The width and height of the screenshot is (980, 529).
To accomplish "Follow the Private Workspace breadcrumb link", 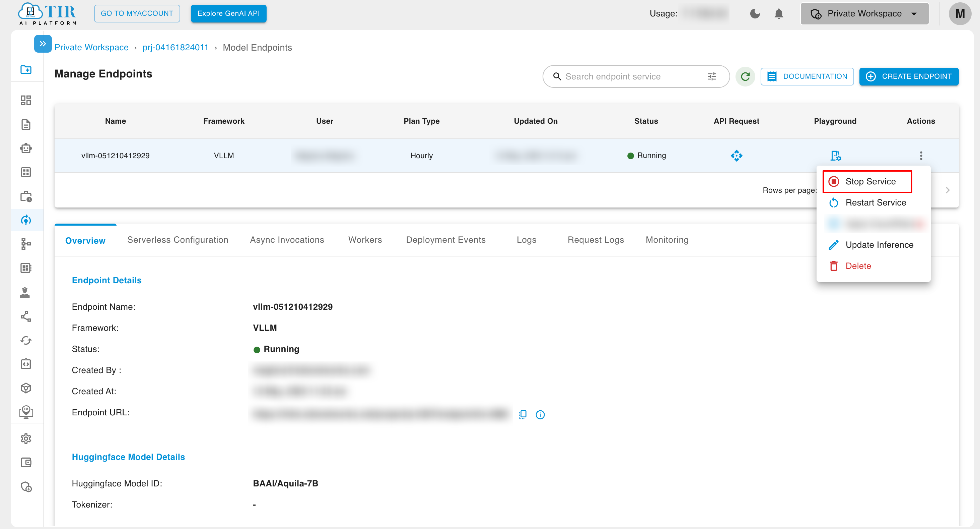I will (x=91, y=47).
